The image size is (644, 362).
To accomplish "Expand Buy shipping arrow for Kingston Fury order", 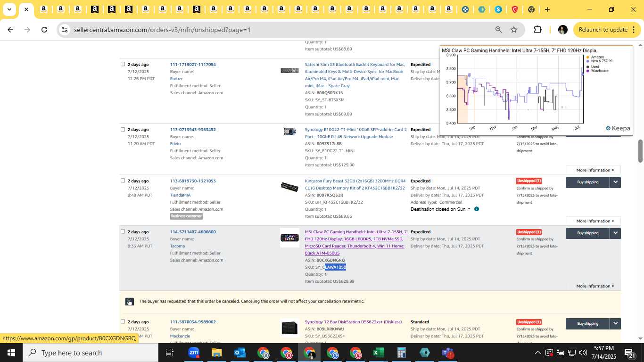I will tap(615, 182).
